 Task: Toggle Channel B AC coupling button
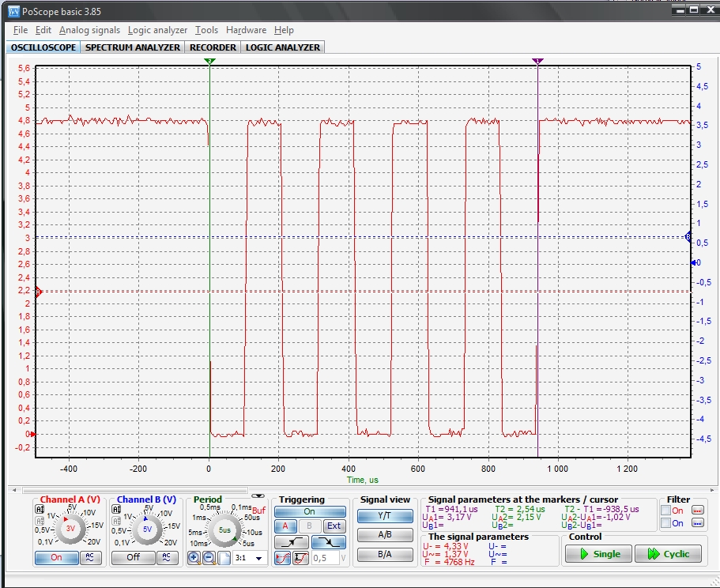tap(167, 557)
